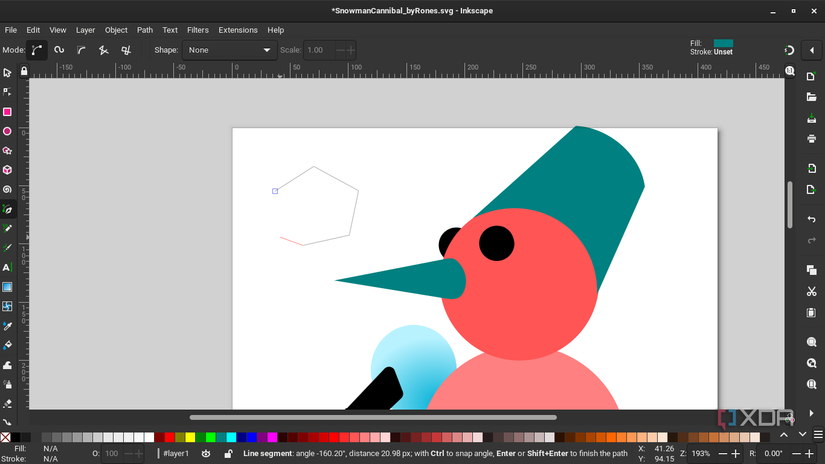Click the Open document folder icon
This screenshot has height=464, width=825.
811,97
